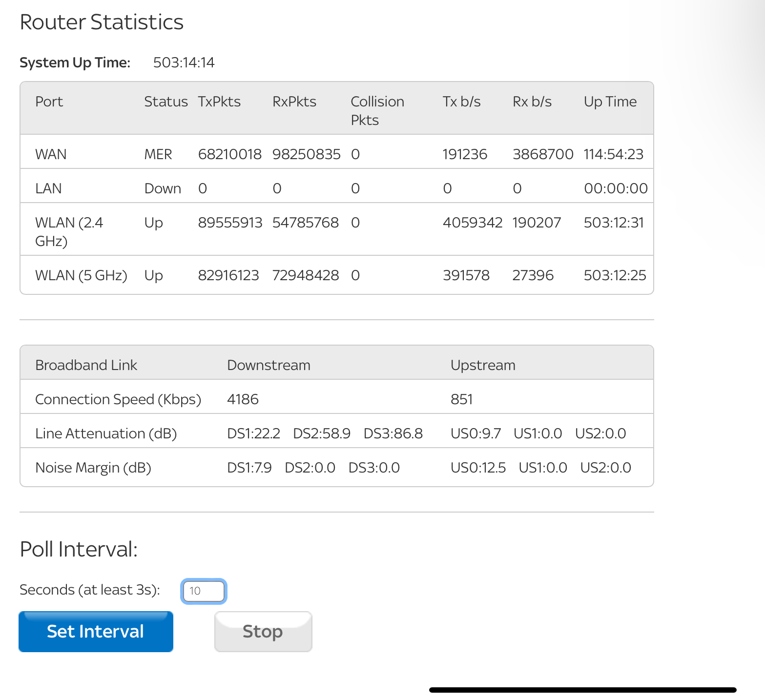Click the WAN status value MER
This screenshot has width=765, height=700.
click(158, 154)
